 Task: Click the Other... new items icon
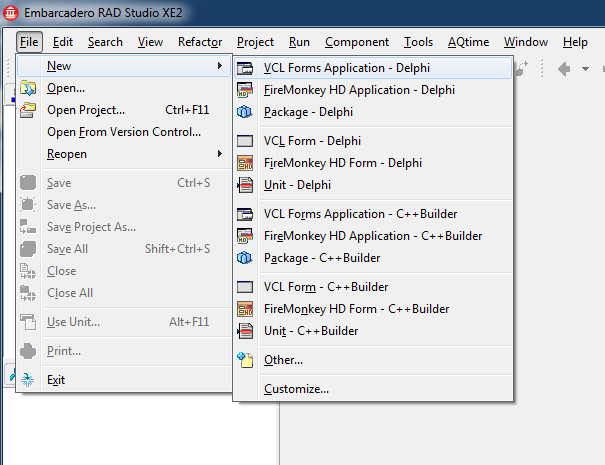pyautogui.click(x=245, y=360)
